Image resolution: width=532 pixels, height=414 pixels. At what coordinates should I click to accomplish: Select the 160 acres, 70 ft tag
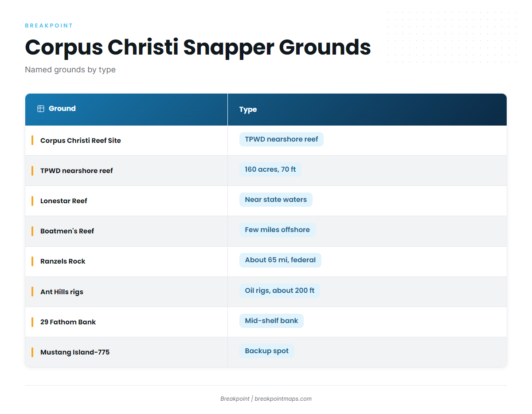coord(270,170)
